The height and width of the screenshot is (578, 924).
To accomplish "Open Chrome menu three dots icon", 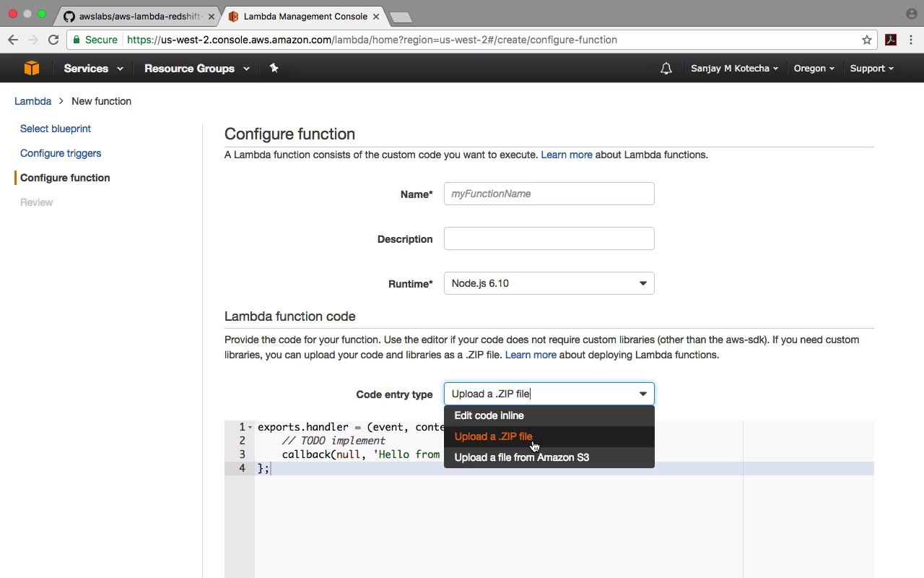I will (x=912, y=40).
